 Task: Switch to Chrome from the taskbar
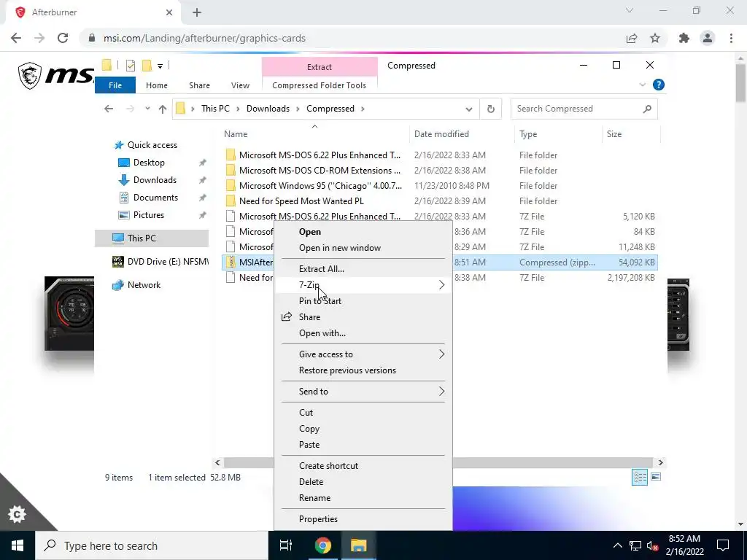pyautogui.click(x=322, y=545)
